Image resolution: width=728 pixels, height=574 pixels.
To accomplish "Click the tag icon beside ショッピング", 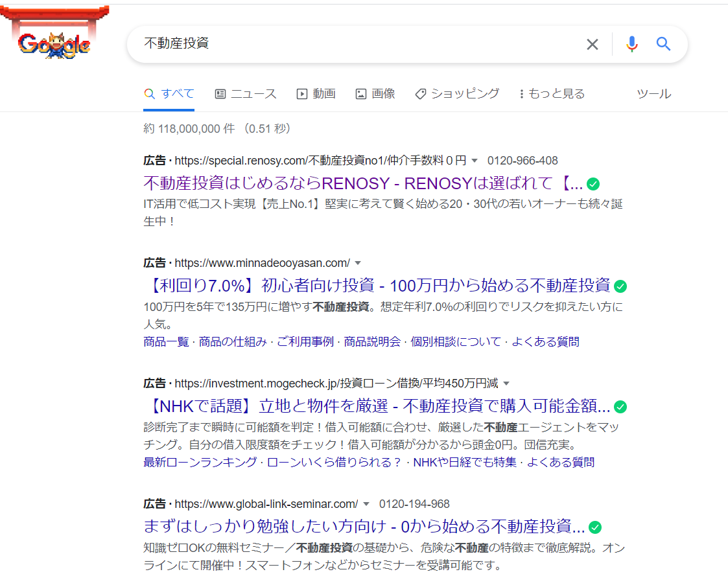I will pyautogui.click(x=421, y=94).
